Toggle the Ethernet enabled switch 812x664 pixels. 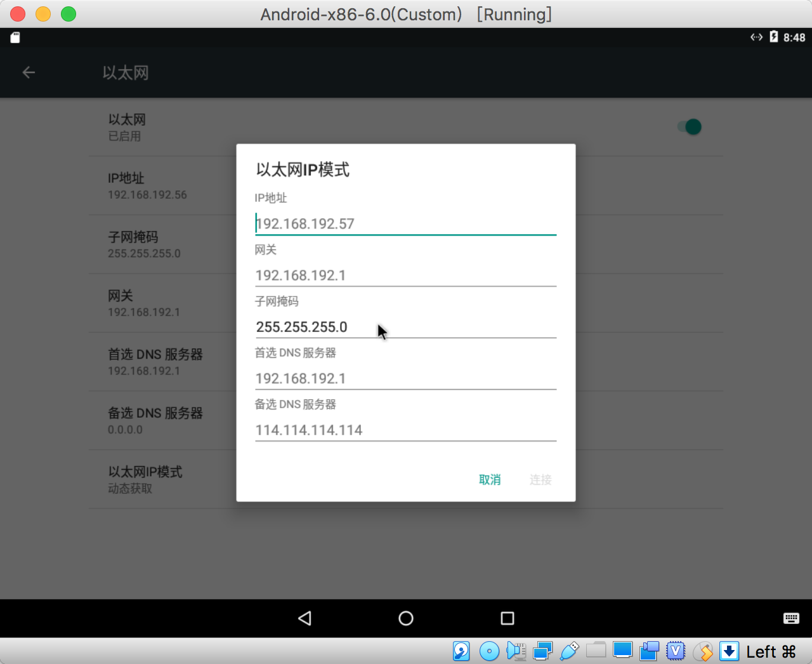tap(690, 127)
